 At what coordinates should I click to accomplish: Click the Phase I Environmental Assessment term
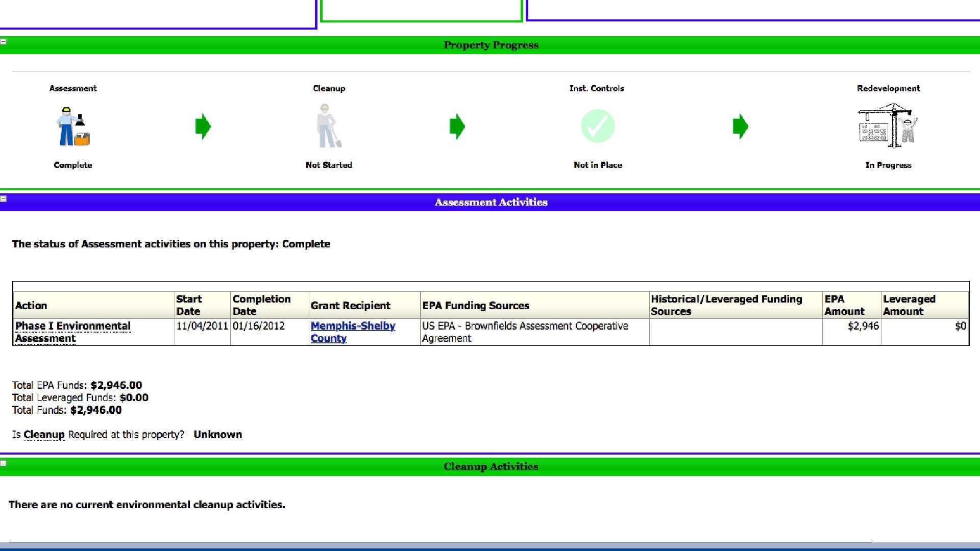[x=72, y=332]
